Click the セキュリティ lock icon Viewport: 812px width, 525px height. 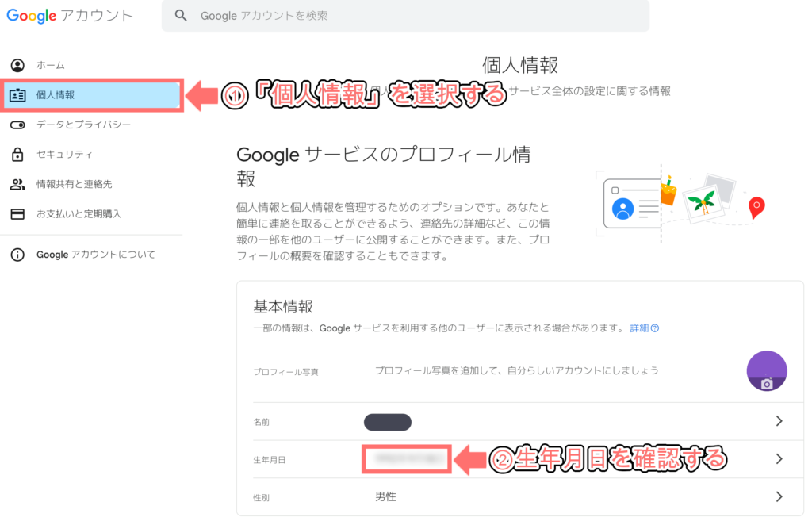coord(17,155)
